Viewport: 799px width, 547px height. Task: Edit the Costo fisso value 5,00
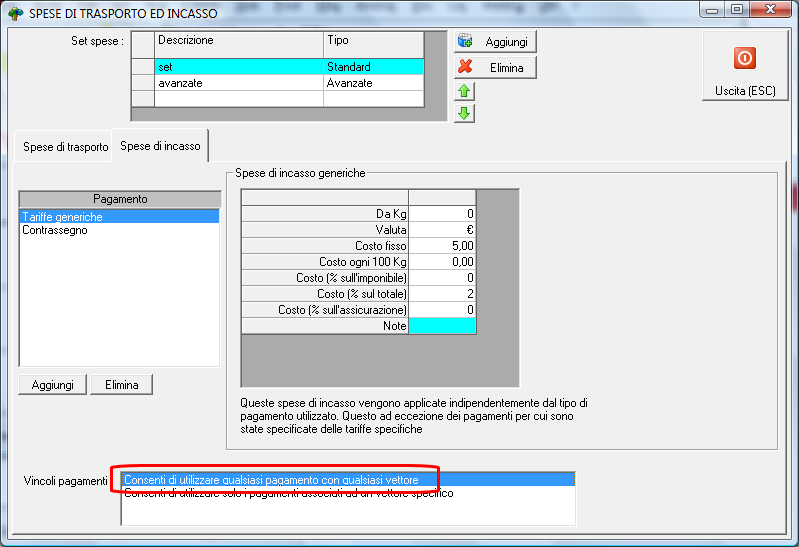(442, 246)
